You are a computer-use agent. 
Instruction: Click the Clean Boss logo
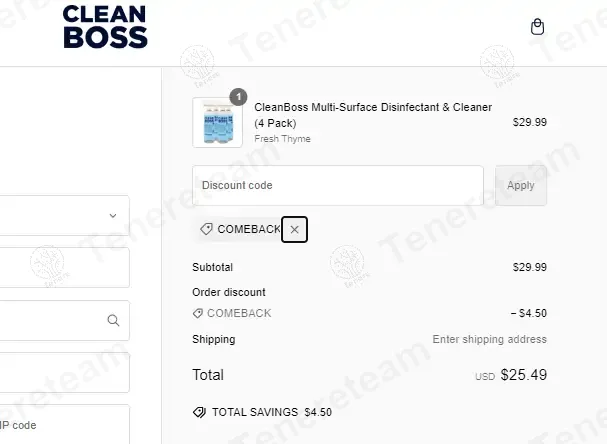(104, 27)
